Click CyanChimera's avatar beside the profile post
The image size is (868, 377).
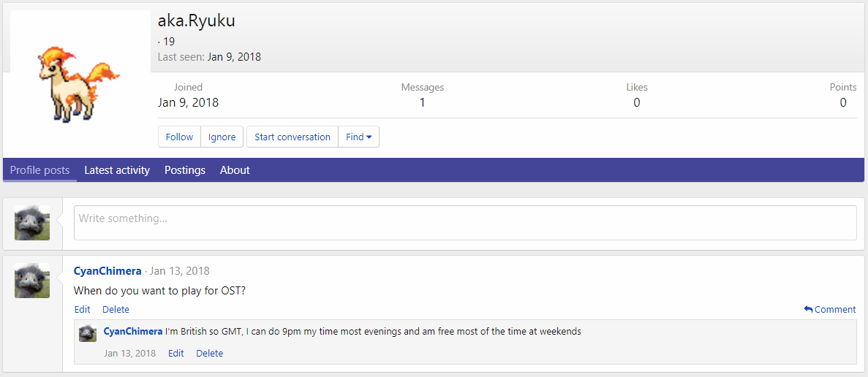pyautogui.click(x=32, y=281)
